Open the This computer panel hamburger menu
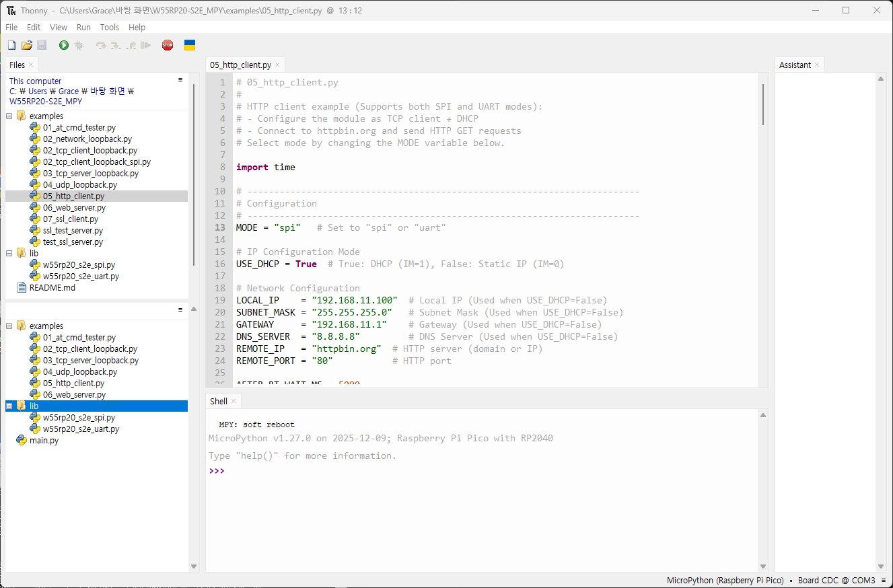Image resolution: width=893 pixels, height=588 pixels. [x=180, y=80]
